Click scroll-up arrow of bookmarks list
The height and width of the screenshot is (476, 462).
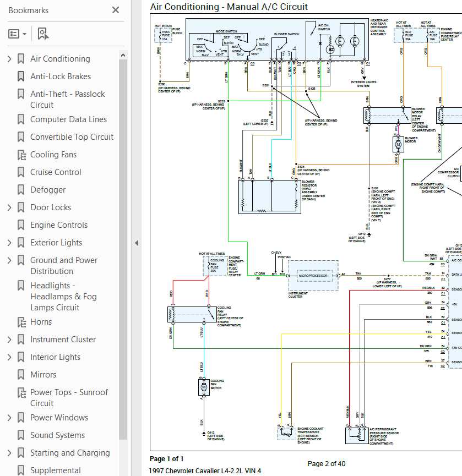coord(123,55)
